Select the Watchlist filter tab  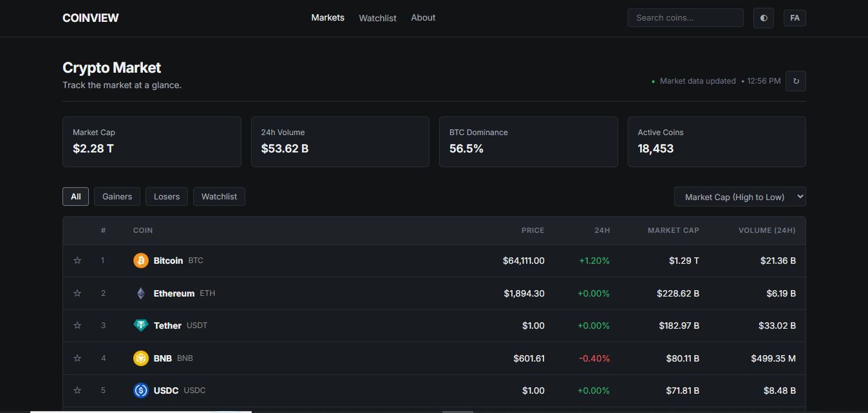(219, 196)
